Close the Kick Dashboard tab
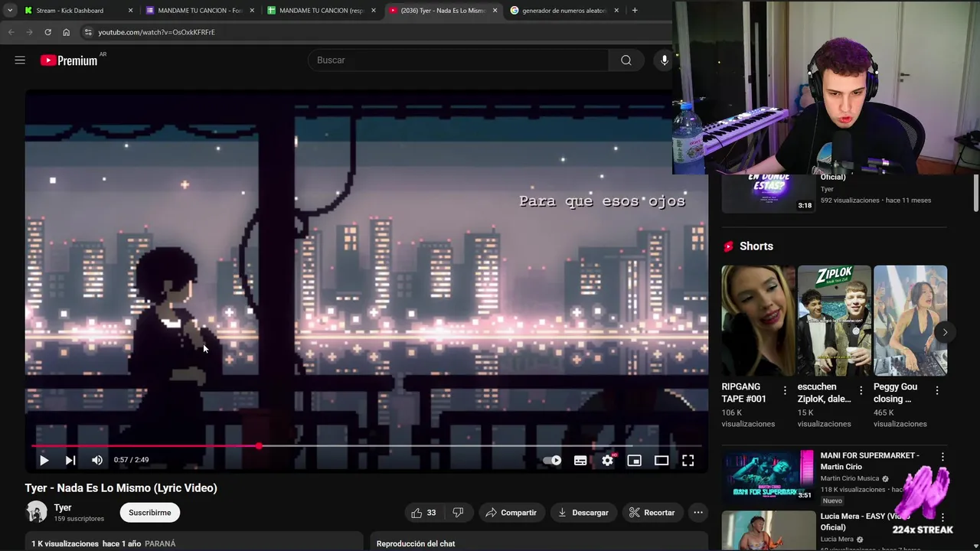The height and width of the screenshot is (551, 980). (x=130, y=11)
